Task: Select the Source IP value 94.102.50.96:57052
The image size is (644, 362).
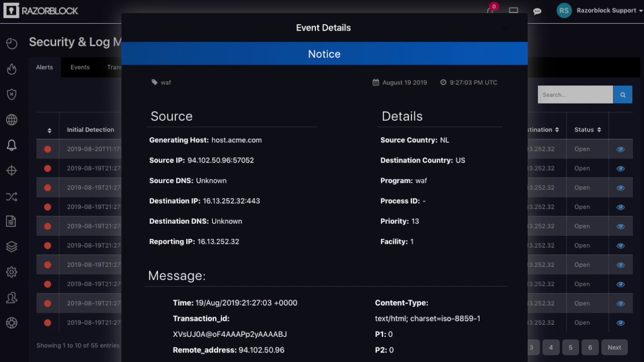Action: click(x=220, y=160)
